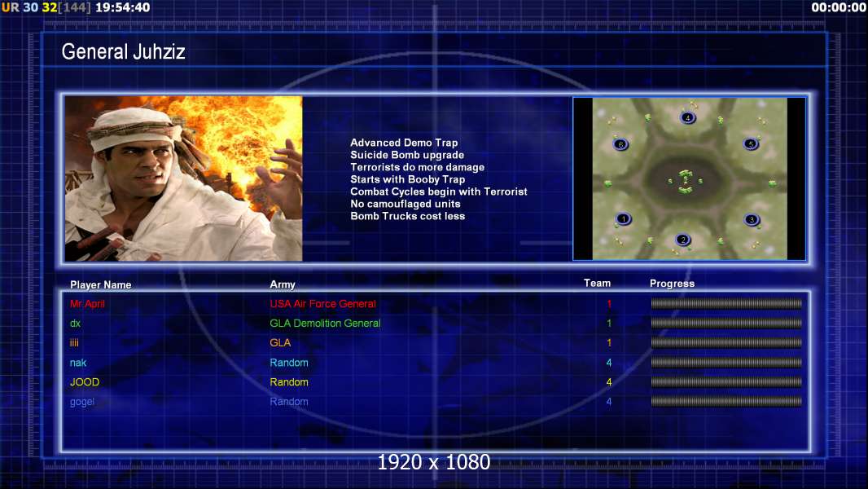This screenshot has height=489, width=868.
Task: Click JOOD's loading progress bar
Action: (726, 382)
